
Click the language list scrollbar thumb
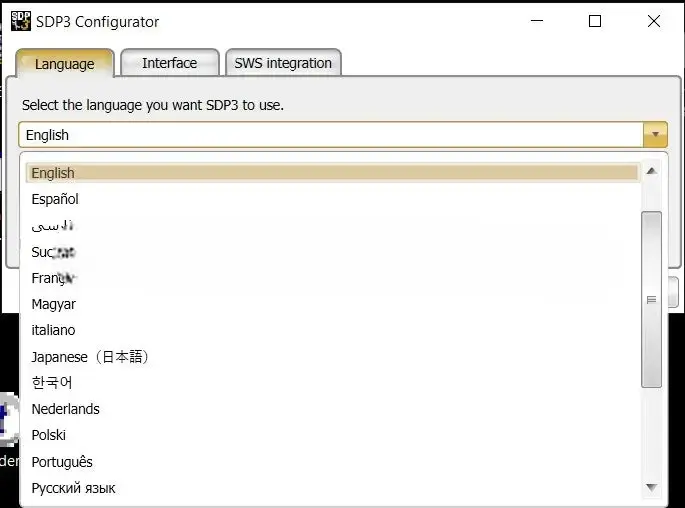click(651, 299)
